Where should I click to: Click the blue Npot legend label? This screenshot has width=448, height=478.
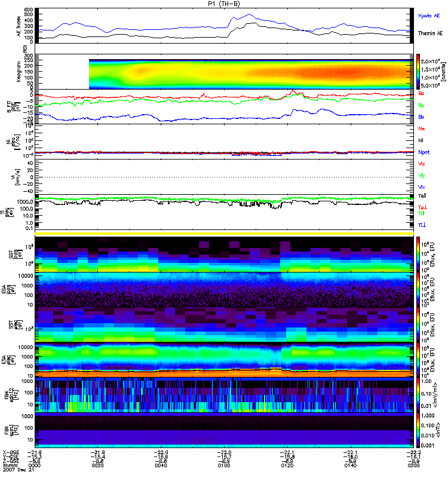pyautogui.click(x=424, y=152)
